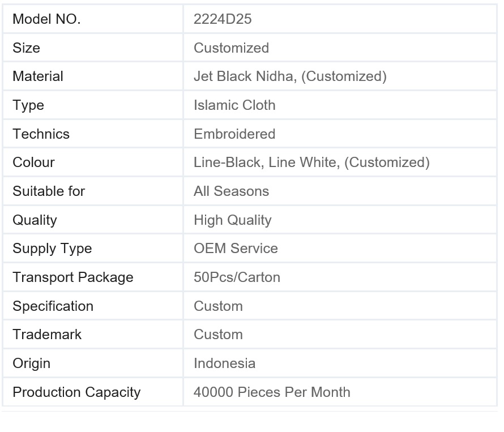504x432 pixels.
Task: Click the OEM Service value
Action: tap(236, 248)
